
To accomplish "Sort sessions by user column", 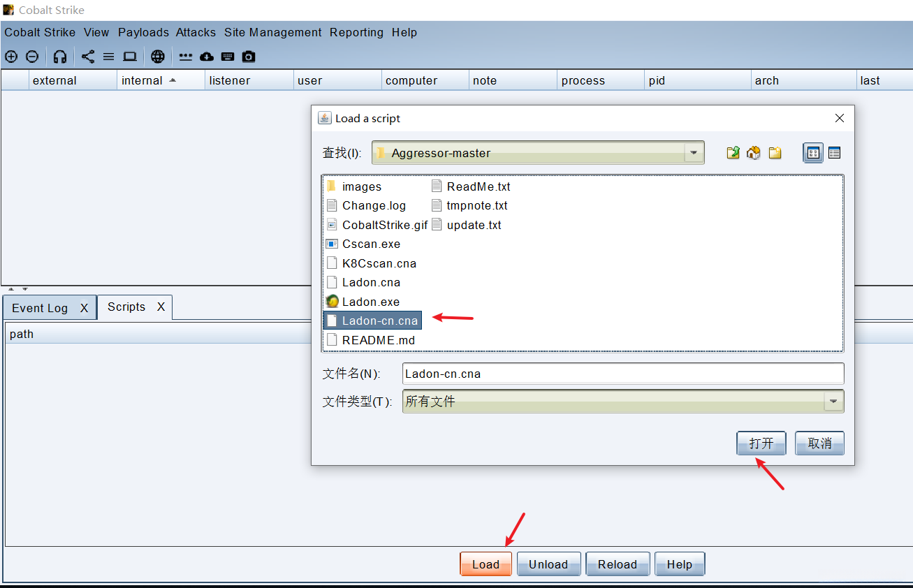I will tap(337, 80).
